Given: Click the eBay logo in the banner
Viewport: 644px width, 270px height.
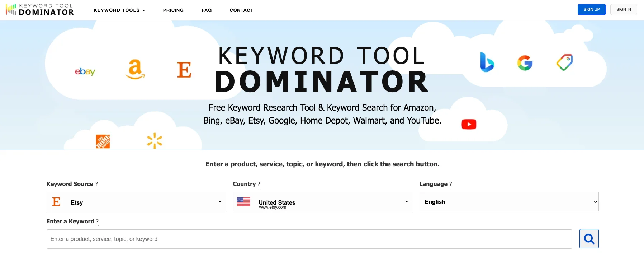Looking at the screenshot, I should 85,71.
